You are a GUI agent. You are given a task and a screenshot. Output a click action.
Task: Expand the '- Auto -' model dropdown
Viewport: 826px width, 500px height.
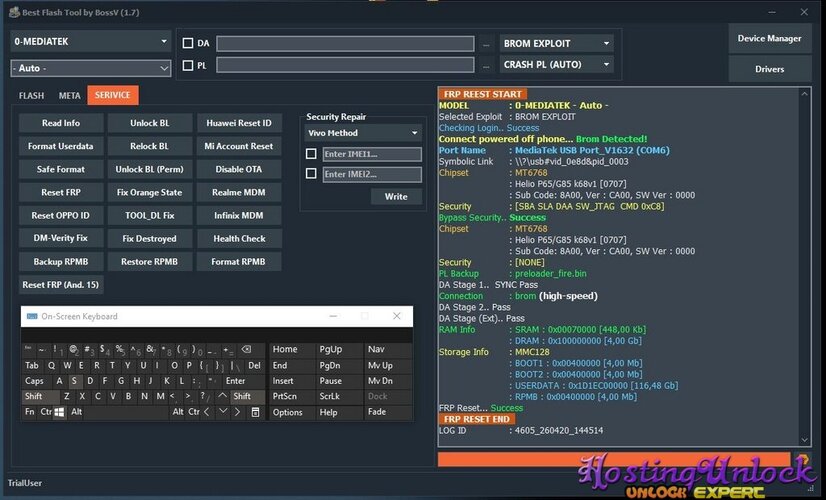point(91,68)
